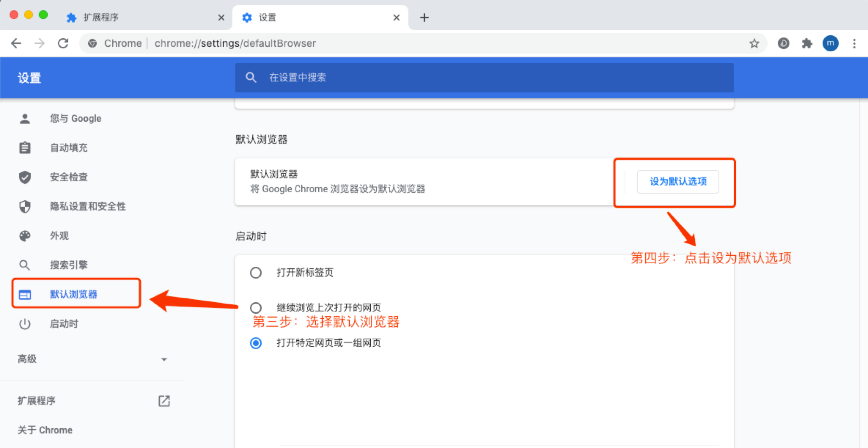Open 关于 Chrome page
The image size is (868, 448).
coord(45,430)
